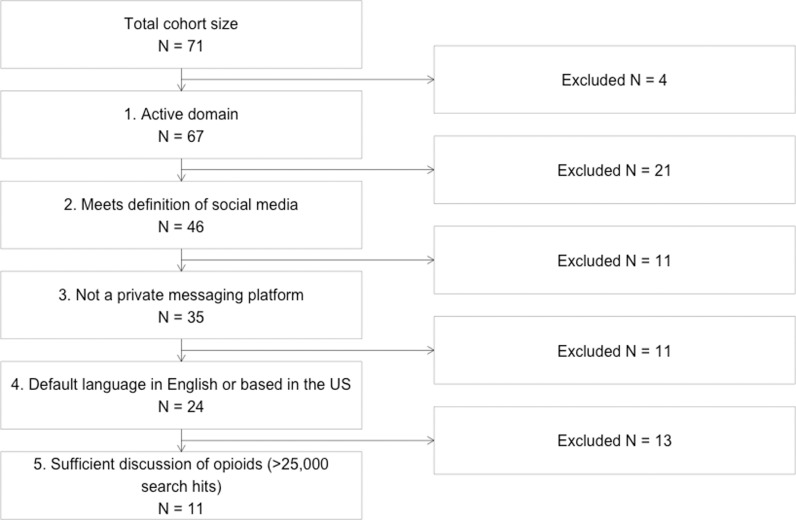The height and width of the screenshot is (520, 796).
Task: Click the down arrow above private messaging box
Action: tap(181, 260)
